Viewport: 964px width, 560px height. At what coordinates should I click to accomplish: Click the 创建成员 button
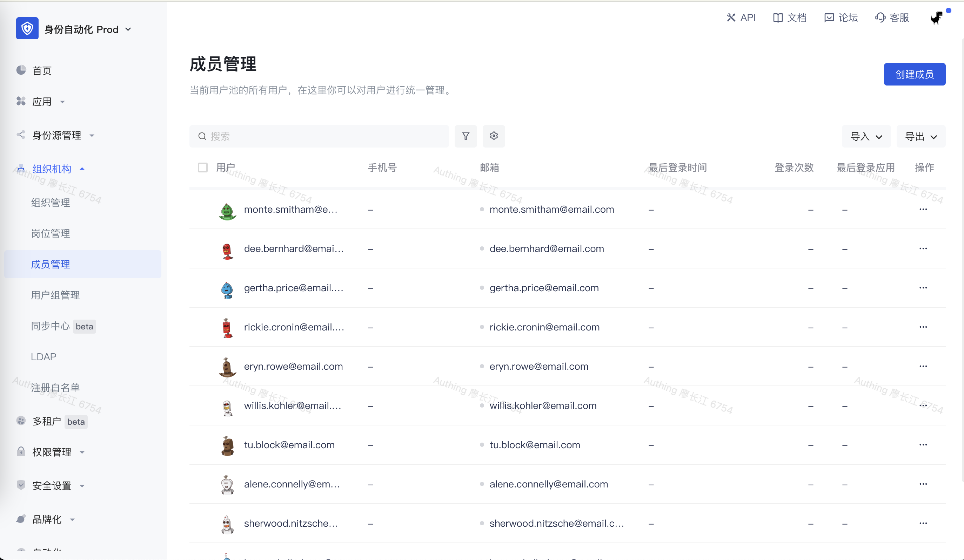tap(914, 74)
